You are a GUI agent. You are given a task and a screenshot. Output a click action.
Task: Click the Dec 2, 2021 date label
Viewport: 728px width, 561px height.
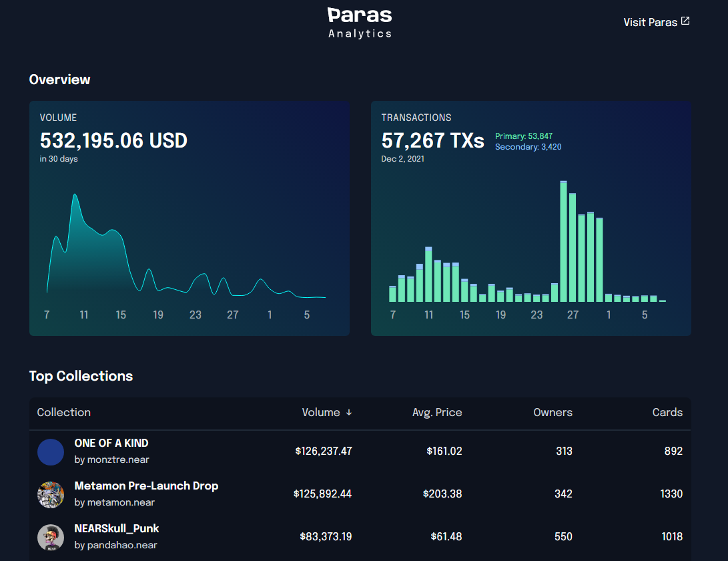(x=402, y=159)
